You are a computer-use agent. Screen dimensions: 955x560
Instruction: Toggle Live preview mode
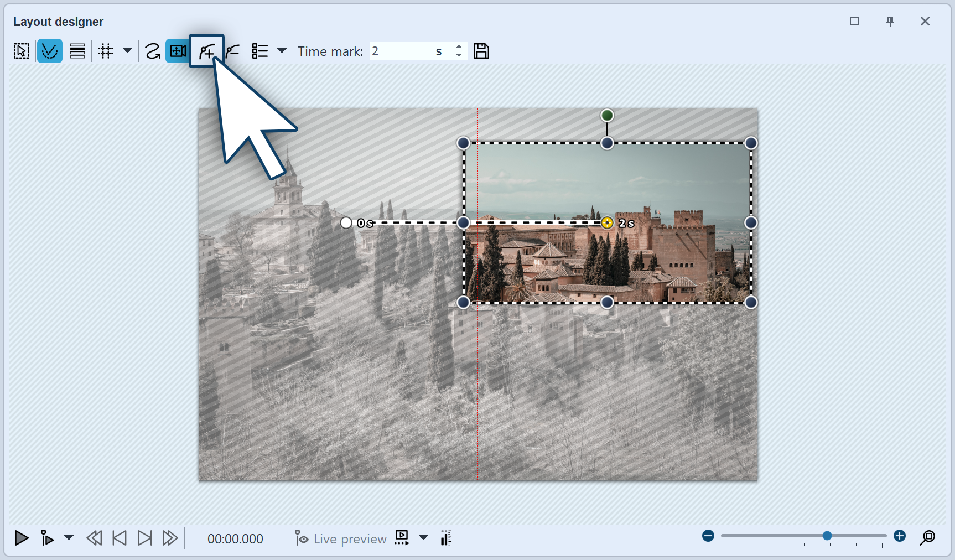click(x=340, y=538)
